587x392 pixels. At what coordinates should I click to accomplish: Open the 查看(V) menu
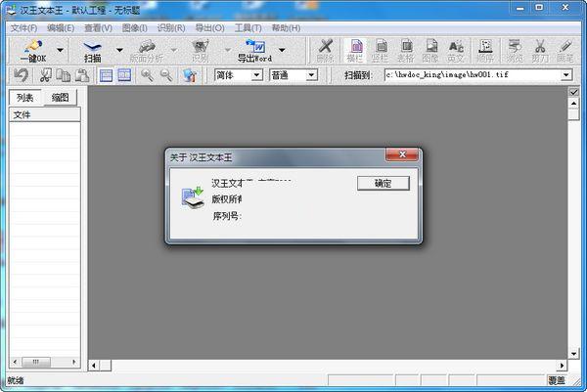[x=98, y=28]
